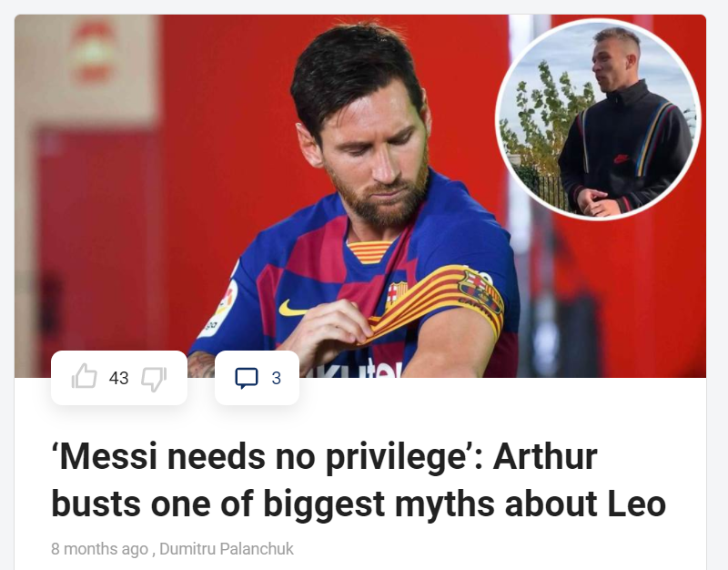Click the LaLiga patch on the sleeve

[x=222, y=307]
